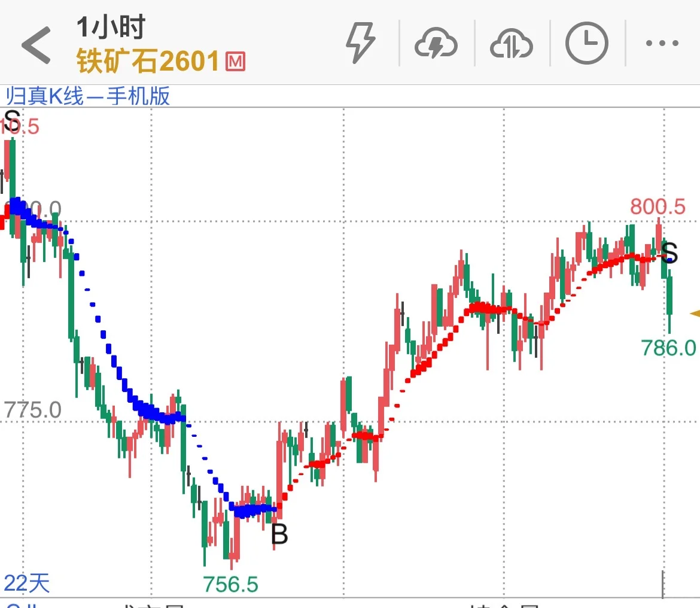Open the lightning quick-trade icon
This screenshot has height=608, width=700.
[x=360, y=43]
